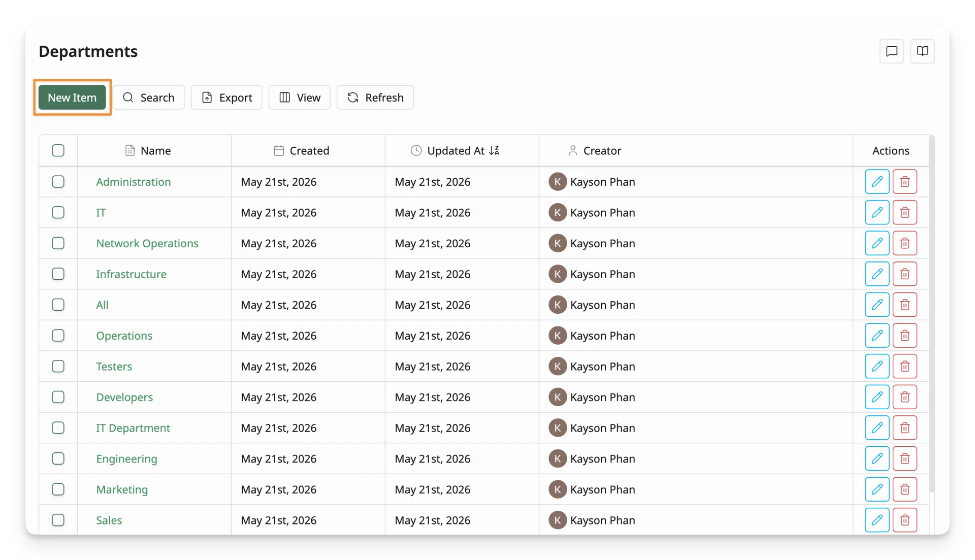
Task: Click the Export button
Action: point(226,97)
